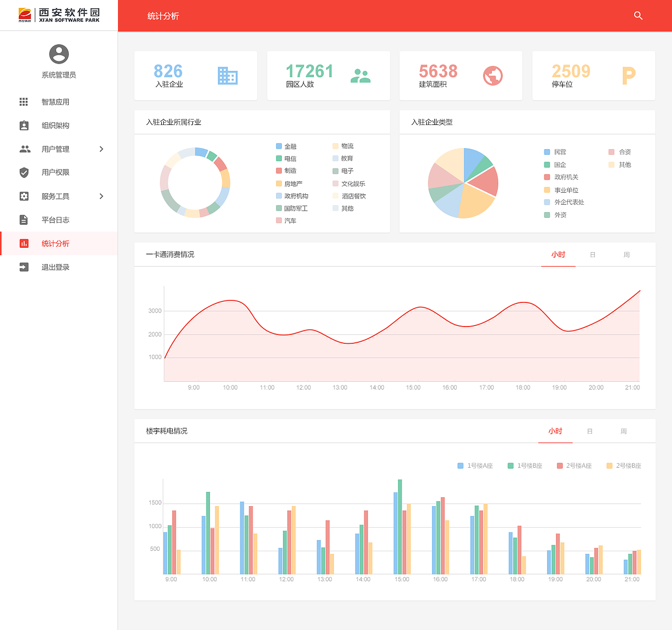This screenshot has height=630, width=672.
Task: Select the 统计分析 bar chart icon
Action: pos(24,243)
